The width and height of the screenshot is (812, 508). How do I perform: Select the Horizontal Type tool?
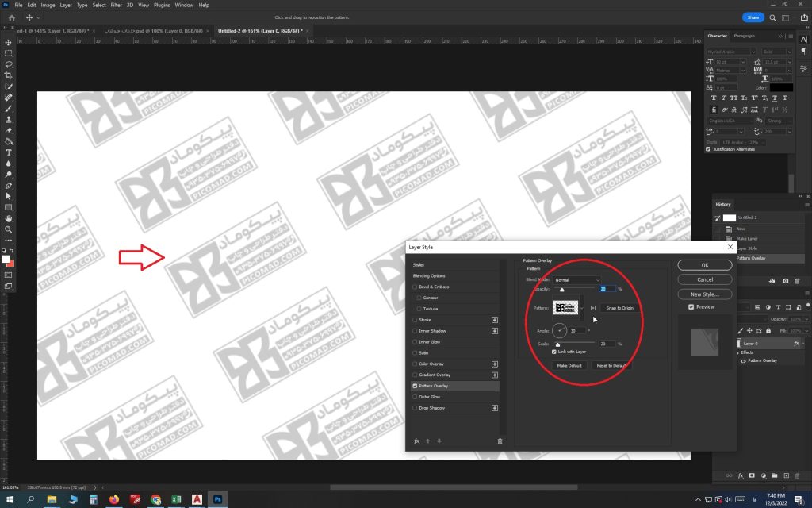(x=8, y=152)
